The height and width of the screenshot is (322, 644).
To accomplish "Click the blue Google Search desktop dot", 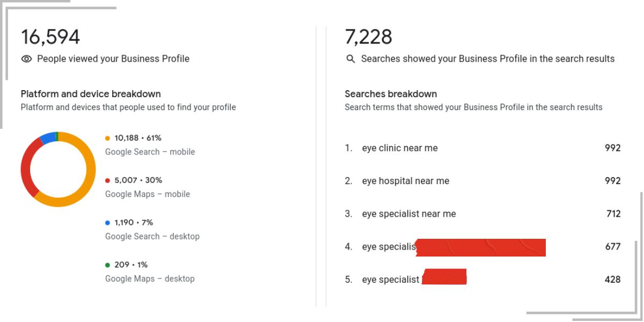I will (x=108, y=223).
